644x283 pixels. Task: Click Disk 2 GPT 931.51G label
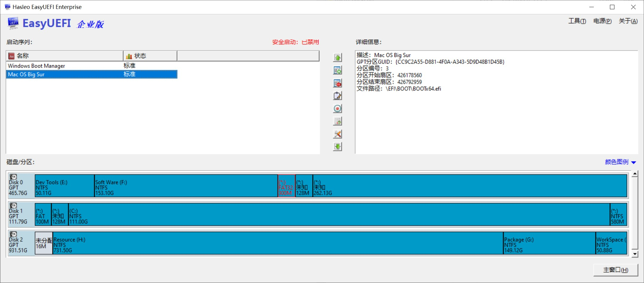click(x=18, y=245)
